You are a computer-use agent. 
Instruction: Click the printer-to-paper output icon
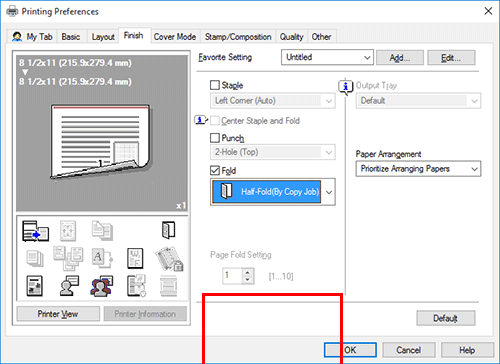[x=35, y=231]
